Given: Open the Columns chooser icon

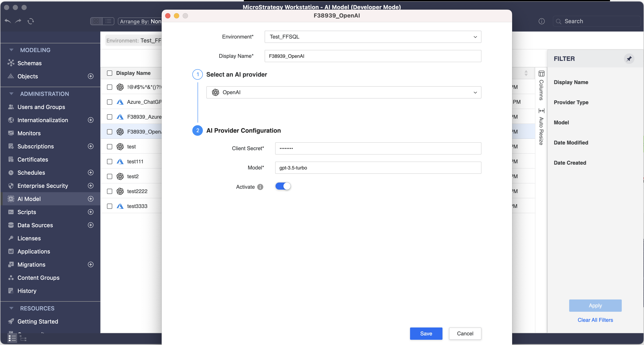Looking at the screenshot, I should pos(541,74).
